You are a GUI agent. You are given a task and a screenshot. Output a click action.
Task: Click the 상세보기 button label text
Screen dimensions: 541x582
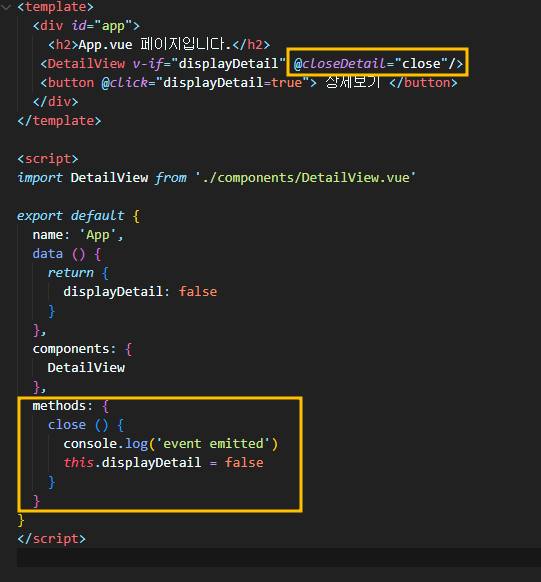[353, 82]
